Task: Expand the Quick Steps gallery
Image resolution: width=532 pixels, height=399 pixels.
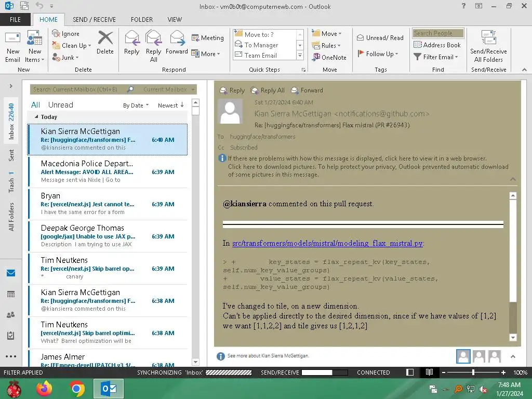Action: 300,55
